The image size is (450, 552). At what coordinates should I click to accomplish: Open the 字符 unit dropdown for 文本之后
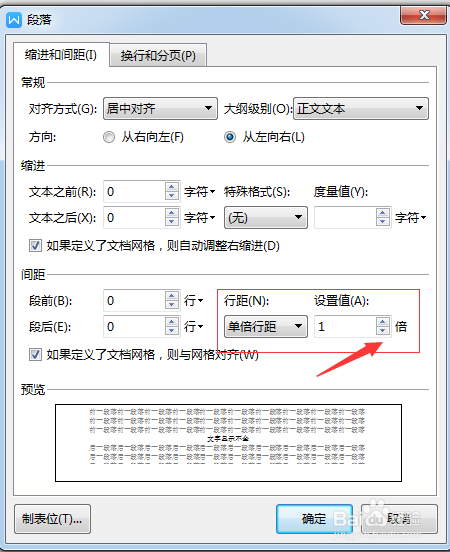tap(200, 218)
